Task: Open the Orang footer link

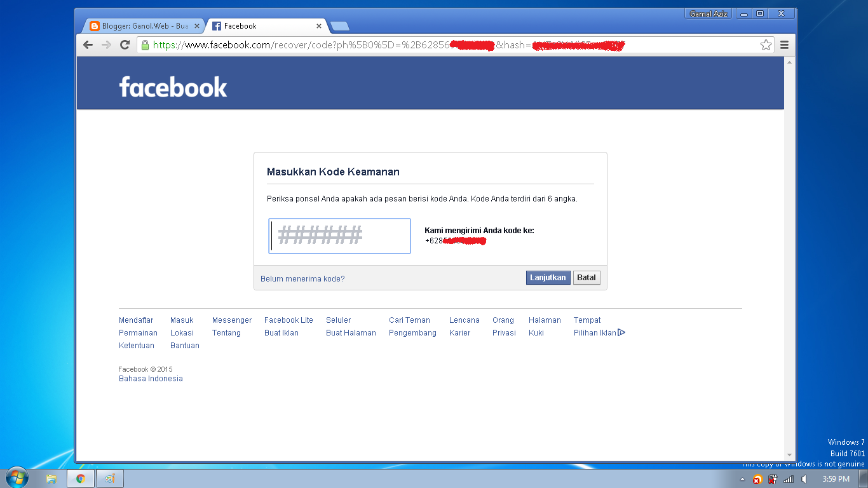Action: click(x=503, y=320)
